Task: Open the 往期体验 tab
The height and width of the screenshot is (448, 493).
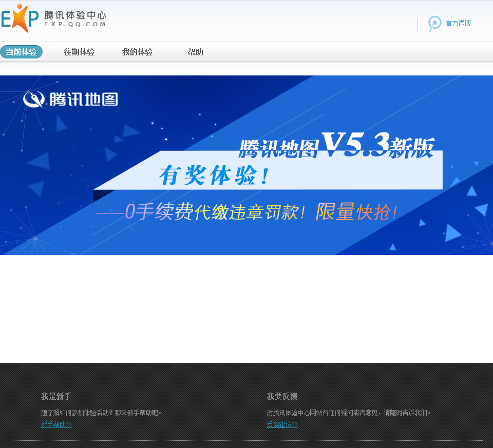Action: click(79, 52)
